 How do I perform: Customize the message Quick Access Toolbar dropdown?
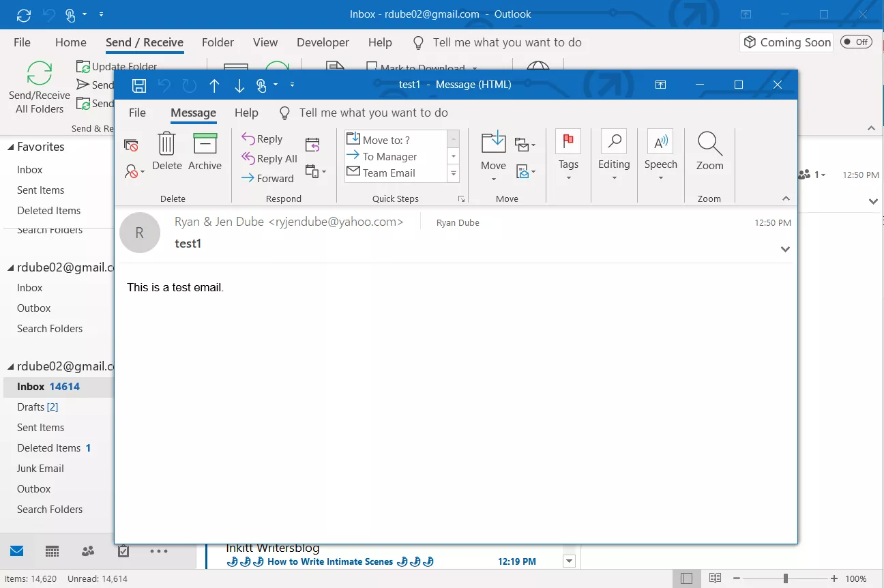292,85
